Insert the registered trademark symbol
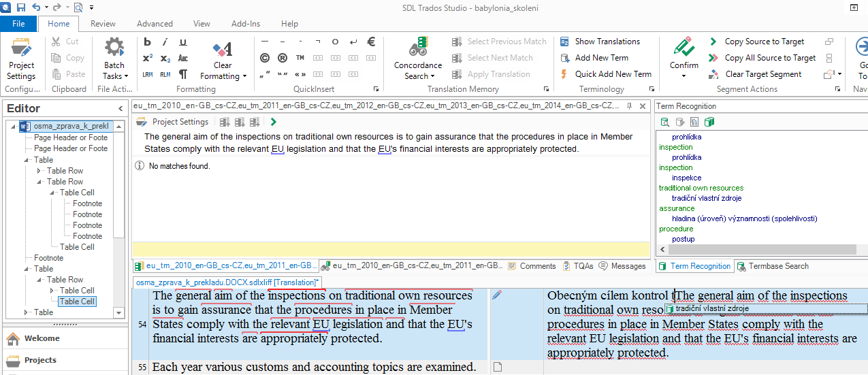This screenshot has width=868, height=375. pyautogui.click(x=282, y=58)
